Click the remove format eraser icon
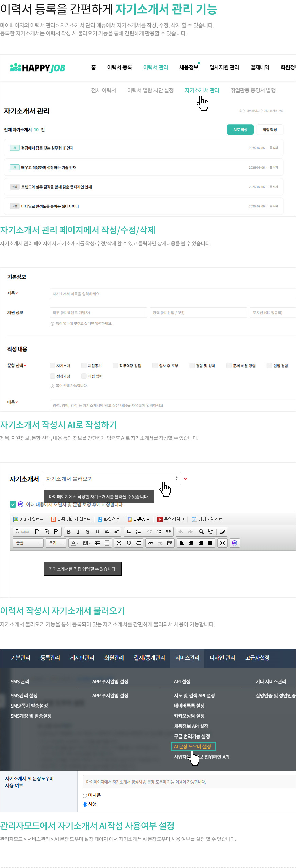This screenshot has height=868, width=296. tap(222, 532)
